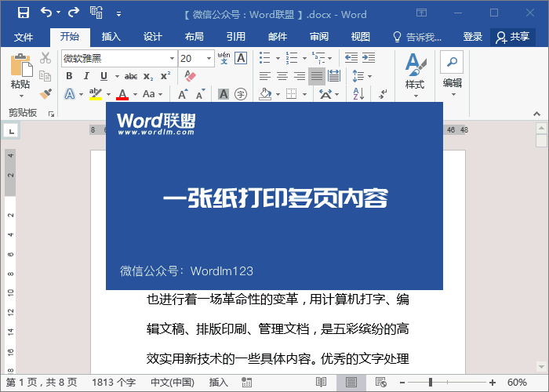Insert enclosed character 字 icon
The width and height of the screenshot is (549, 392).
point(241,94)
